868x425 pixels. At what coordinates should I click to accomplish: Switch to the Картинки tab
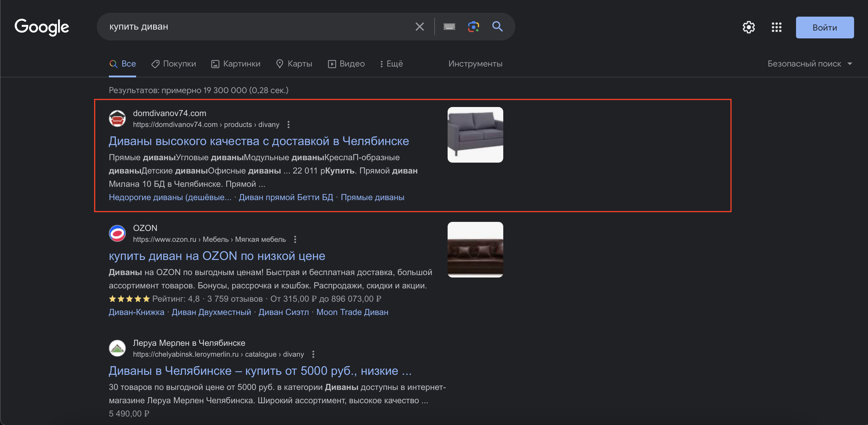pyautogui.click(x=236, y=64)
